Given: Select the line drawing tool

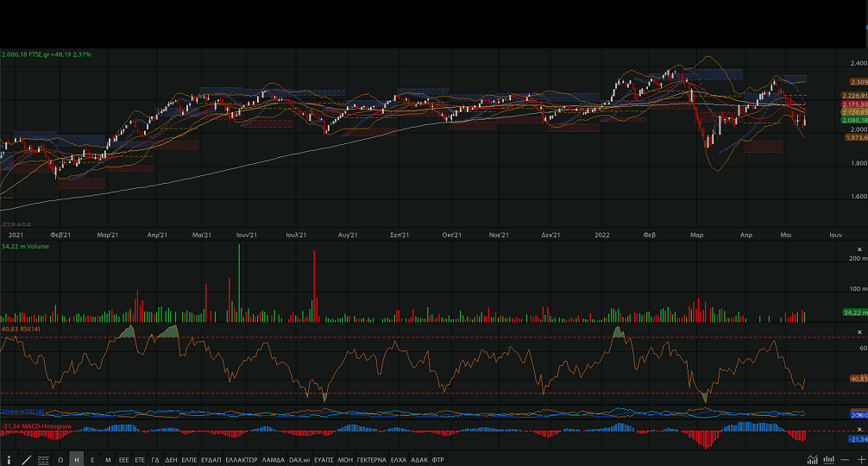Looking at the screenshot, I should pos(26,460).
